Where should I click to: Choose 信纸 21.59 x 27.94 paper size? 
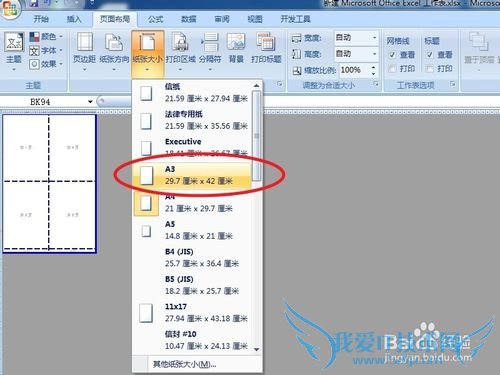(x=192, y=93)
